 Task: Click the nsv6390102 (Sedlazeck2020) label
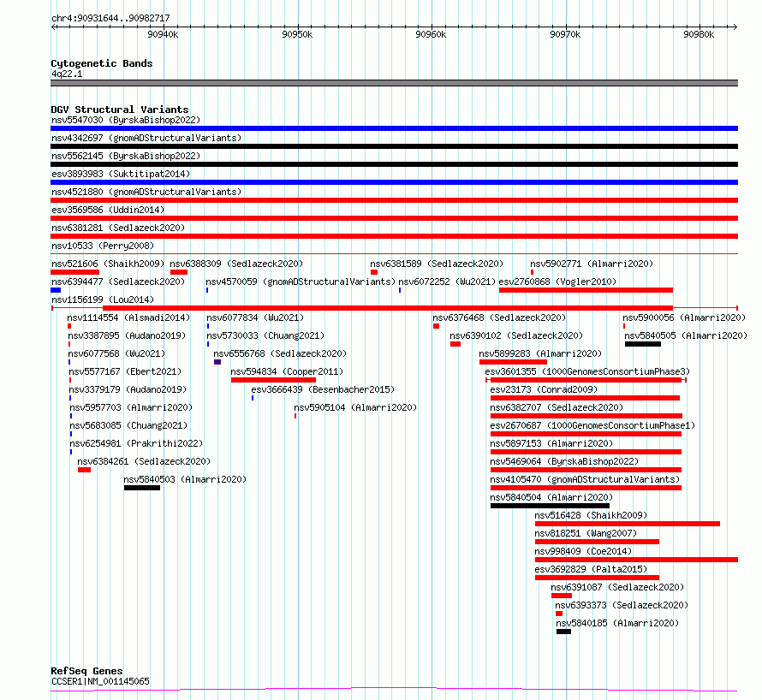(516, 335)
